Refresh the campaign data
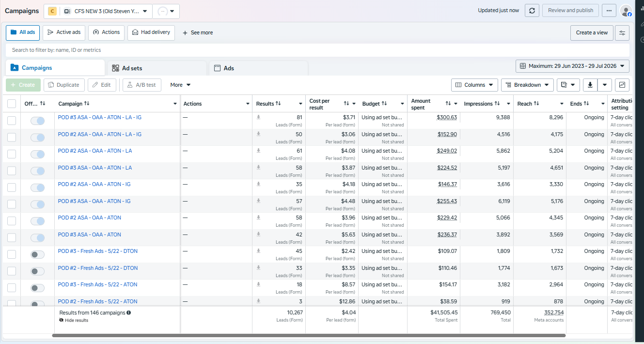Image resolution: width=644 pixels, height=344 pixels. (x=532, y=11)
